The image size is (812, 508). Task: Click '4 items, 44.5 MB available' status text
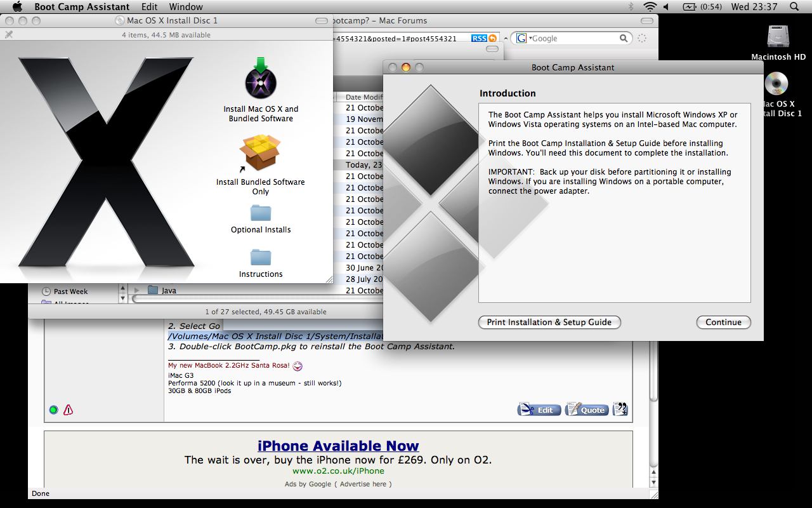coord(166,35)
